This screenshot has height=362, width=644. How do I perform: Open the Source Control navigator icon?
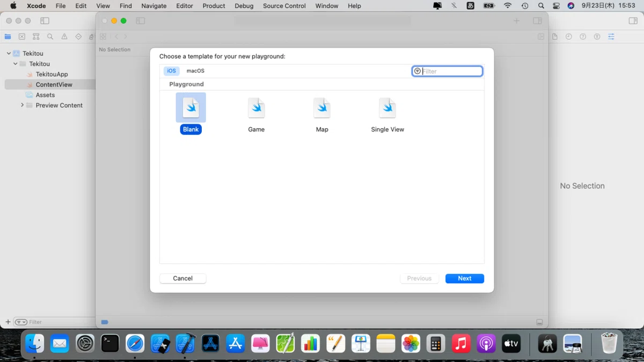pos(21,36)
